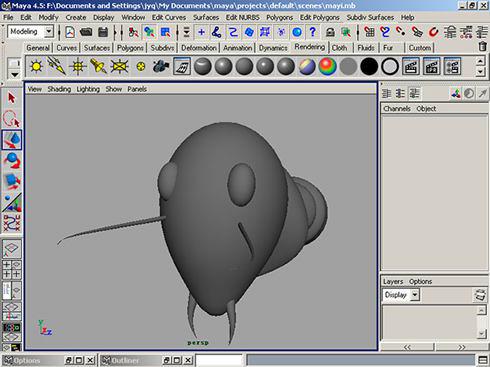This screenshot has width=490, height=367.
Task: Select the arrow Select tool
Action: [x=12, y=98]
